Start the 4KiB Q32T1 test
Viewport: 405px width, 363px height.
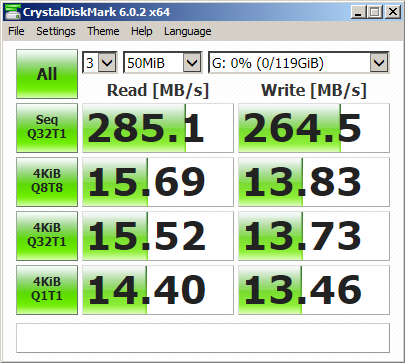[x=47, y=236]
